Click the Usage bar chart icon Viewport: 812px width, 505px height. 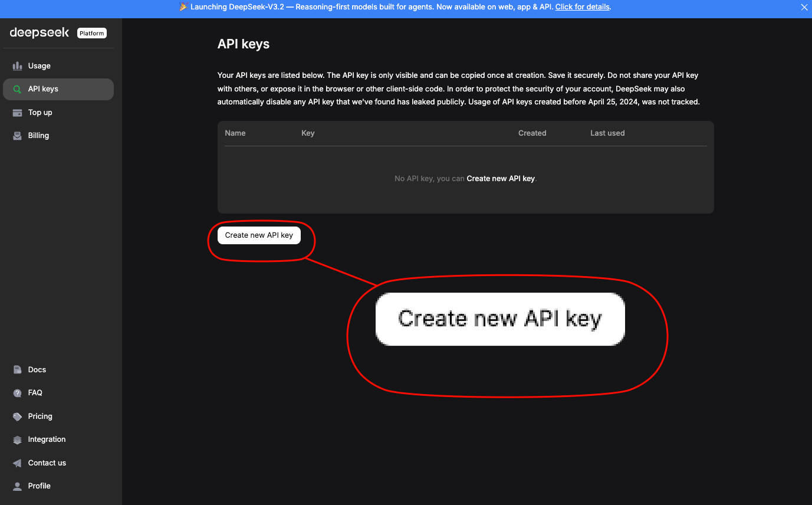[18, 66]
